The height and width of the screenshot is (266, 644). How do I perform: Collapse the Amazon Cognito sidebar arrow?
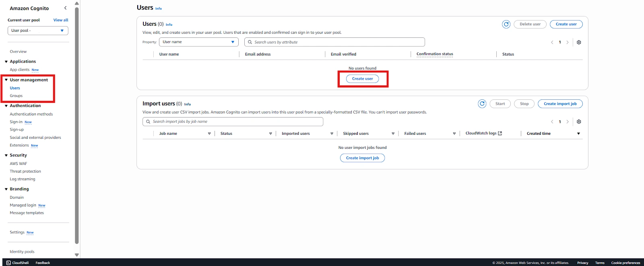point(65,8)
